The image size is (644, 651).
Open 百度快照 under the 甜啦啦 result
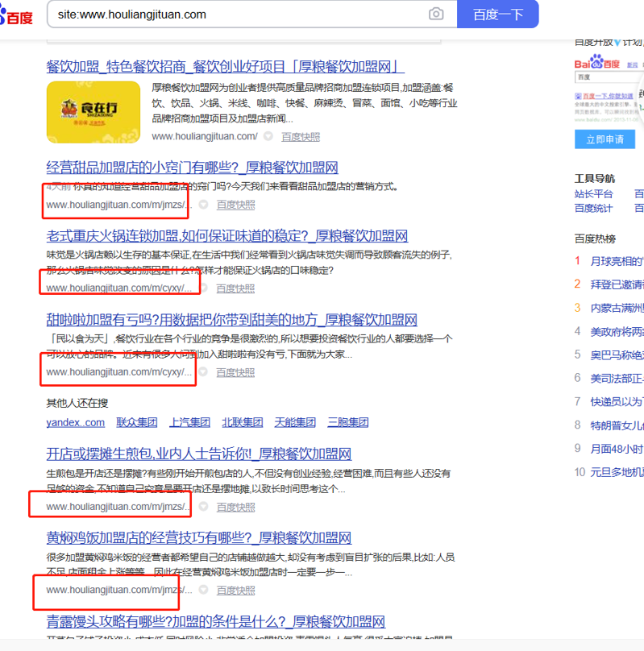click(235, 372)
